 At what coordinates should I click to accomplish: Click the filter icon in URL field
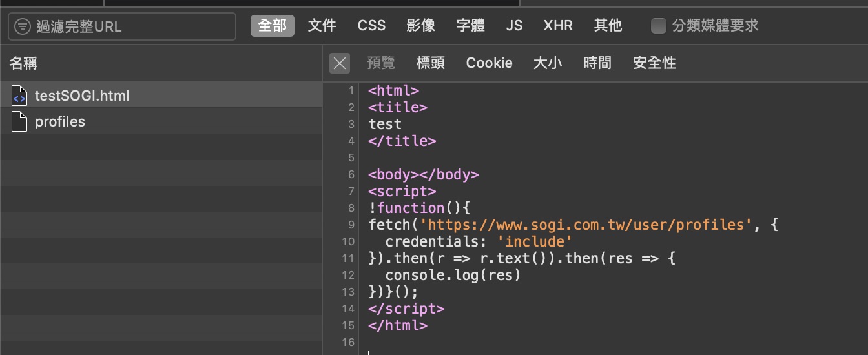point(23,26)
